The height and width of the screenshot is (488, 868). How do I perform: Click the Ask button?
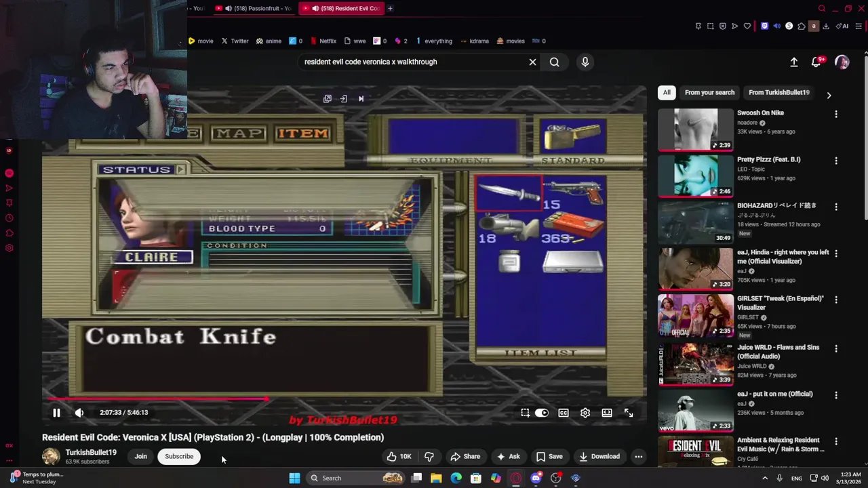click(x=508, y=457)
